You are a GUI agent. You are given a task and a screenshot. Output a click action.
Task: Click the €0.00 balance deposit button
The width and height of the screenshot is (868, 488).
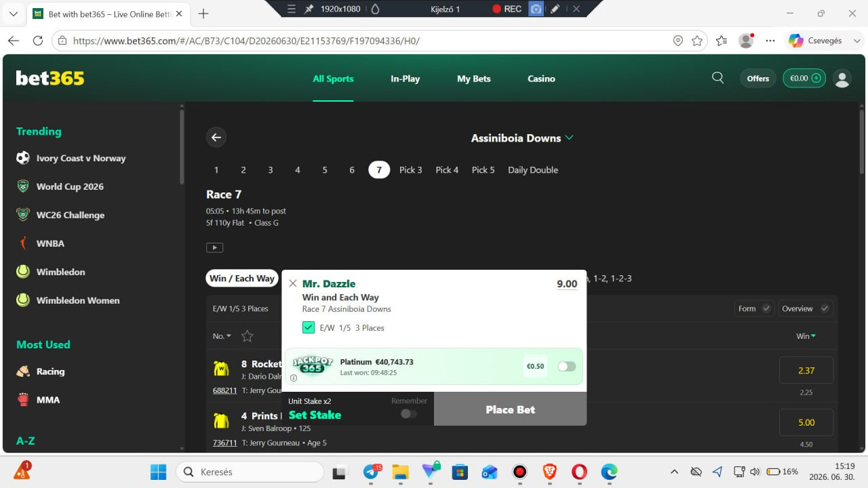(804, 79)
